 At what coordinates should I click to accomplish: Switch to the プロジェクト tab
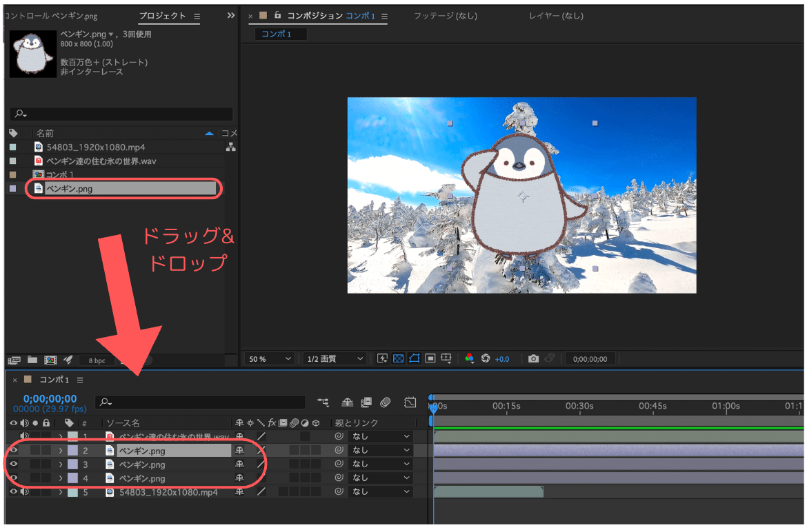[162, 16]
